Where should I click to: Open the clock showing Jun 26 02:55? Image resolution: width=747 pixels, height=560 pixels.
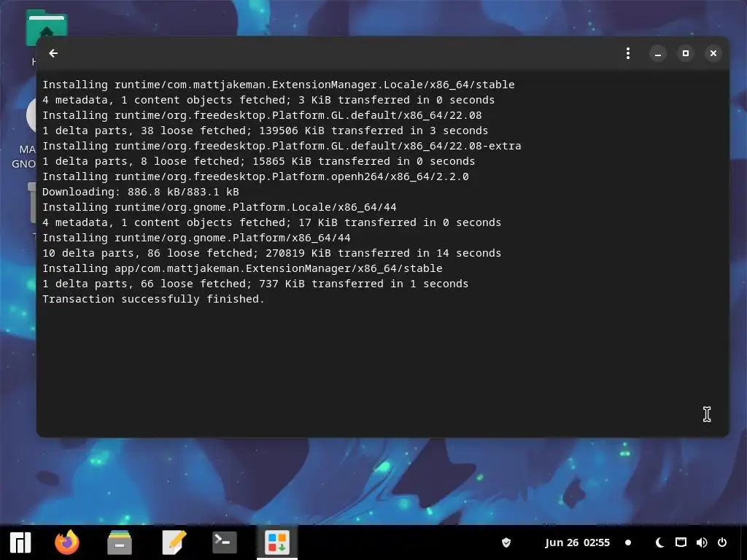[x=578, y=542]
